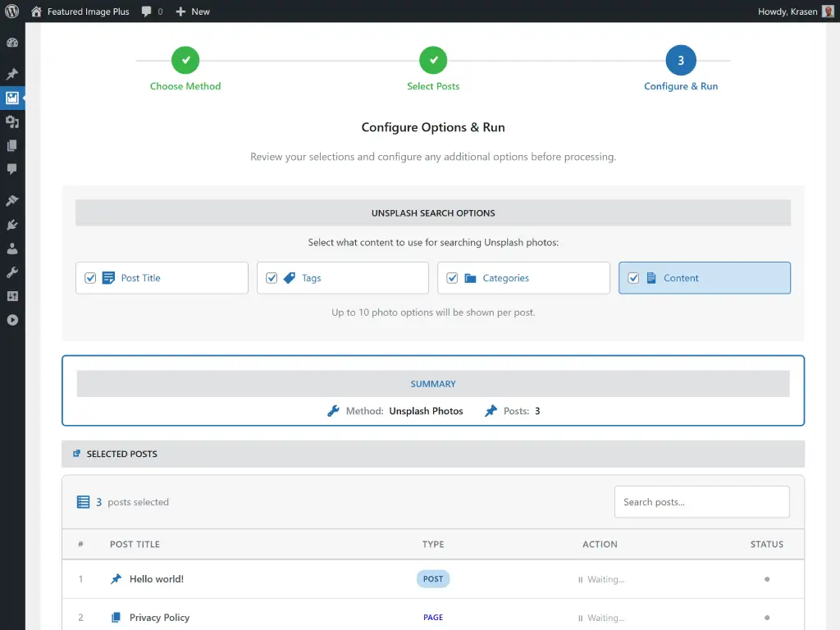The height and width of the screenshot is (630, 840).
Task: Open Tools using the wrench sidebar icon
Action: 12,272
